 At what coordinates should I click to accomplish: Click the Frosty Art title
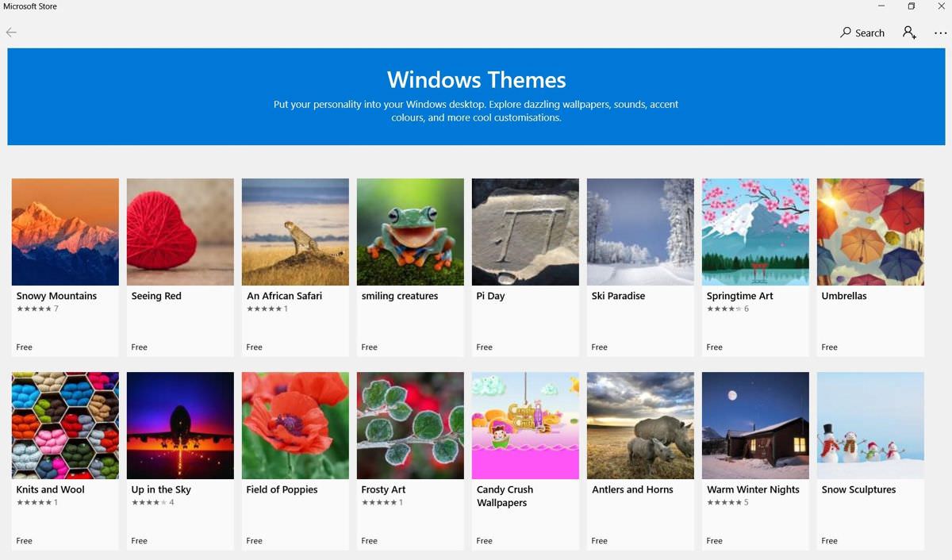383,489
